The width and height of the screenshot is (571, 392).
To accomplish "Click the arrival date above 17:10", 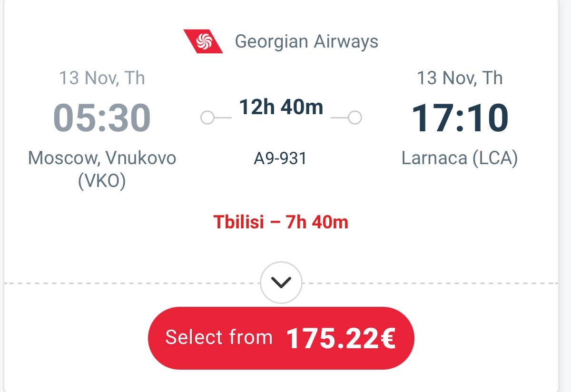I will point(460,78).
